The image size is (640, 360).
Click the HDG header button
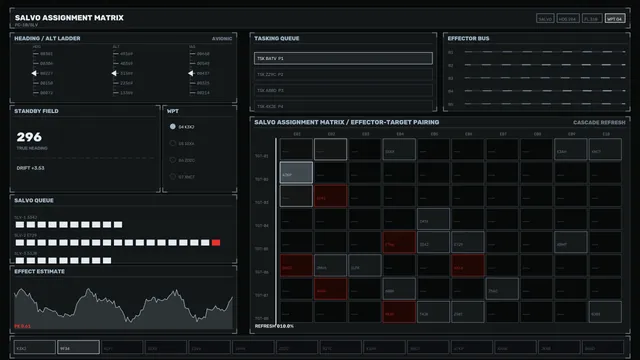(x=568, y=19)
